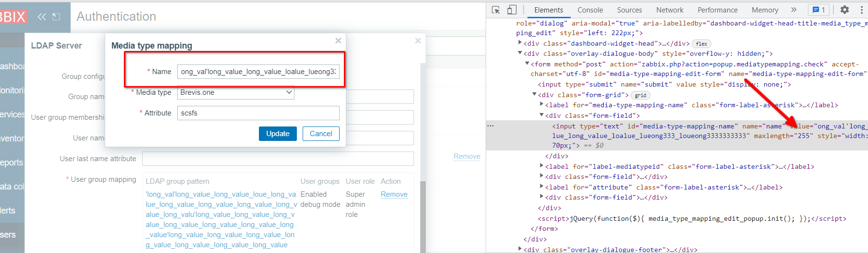Screen dimensions: 868x253
Task: Click the grid badge on form-grid div
Action: point(640,95)
